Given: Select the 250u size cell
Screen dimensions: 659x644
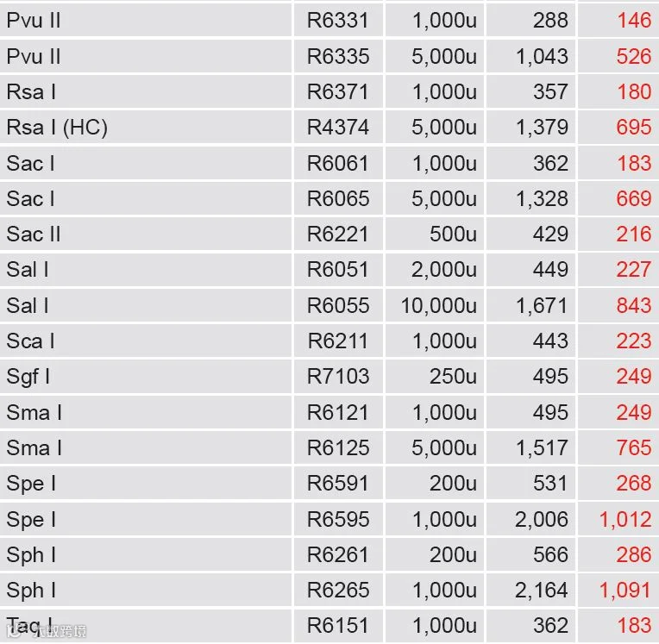Looking at the screenshot, I should tap(453, 377).
